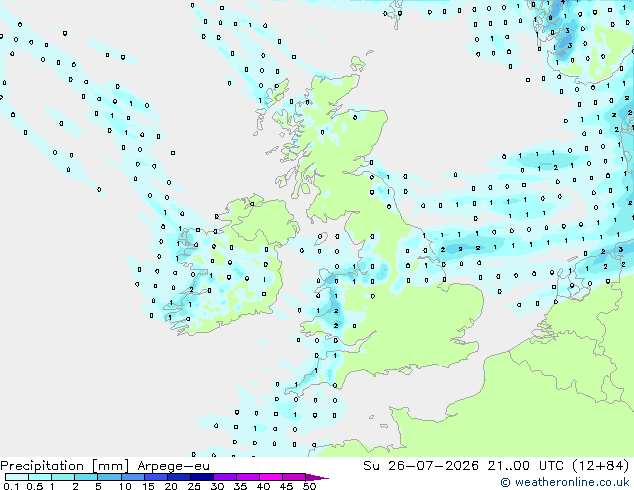
Task: Select the 35–40 mm legend swatch
Action: point(248,477)
